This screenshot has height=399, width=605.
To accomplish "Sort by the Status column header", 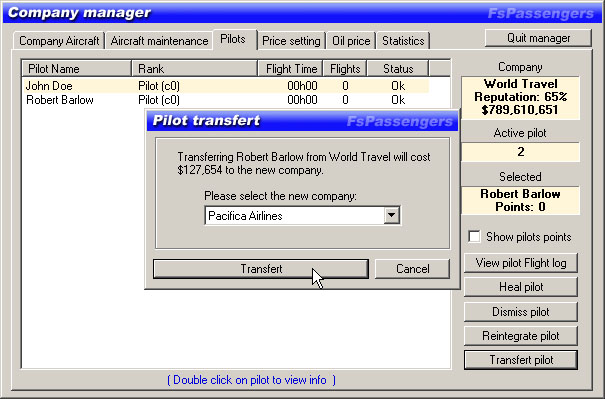I will (x=398, y=69).
